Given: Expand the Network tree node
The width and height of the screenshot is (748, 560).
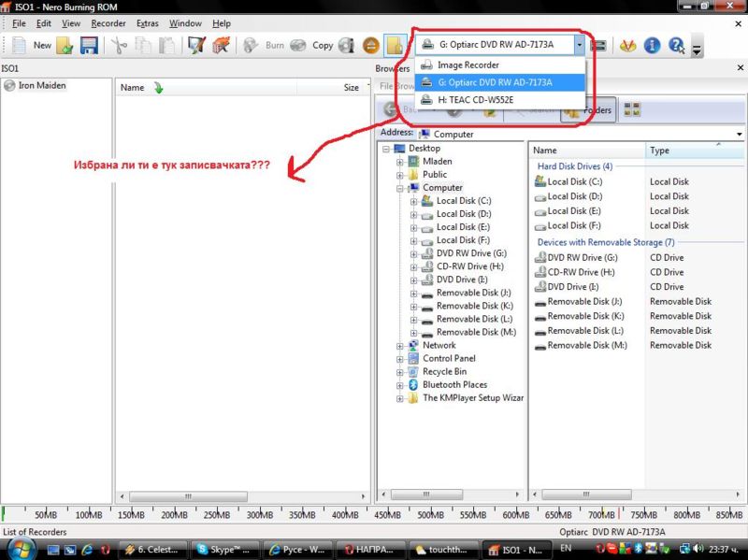Looking at the screenshot, I should [x=400, y=346].
